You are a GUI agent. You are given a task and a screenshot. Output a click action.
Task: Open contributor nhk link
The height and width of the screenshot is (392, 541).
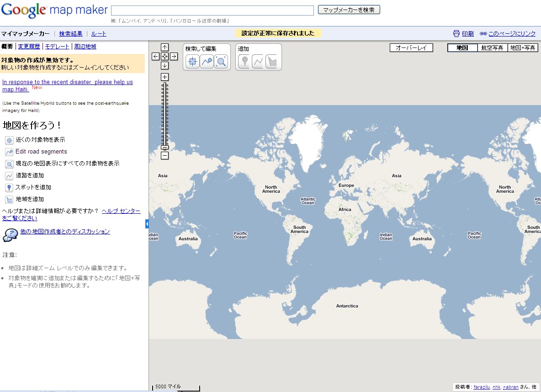point(497,387)
